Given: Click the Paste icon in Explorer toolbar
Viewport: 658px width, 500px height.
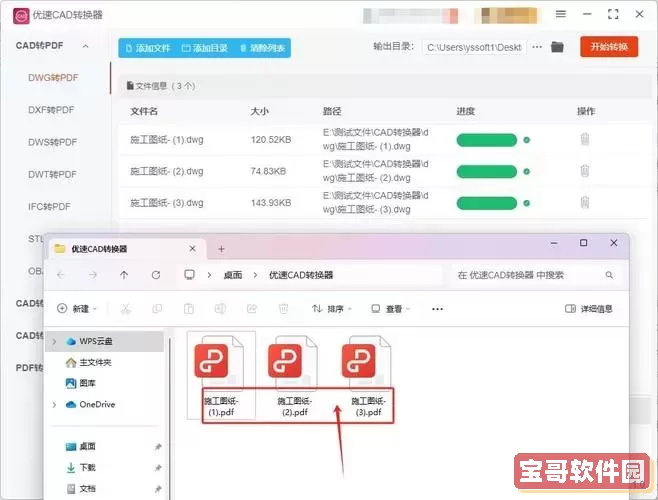Looking at the screenshot, I should (x=189, y=309).
